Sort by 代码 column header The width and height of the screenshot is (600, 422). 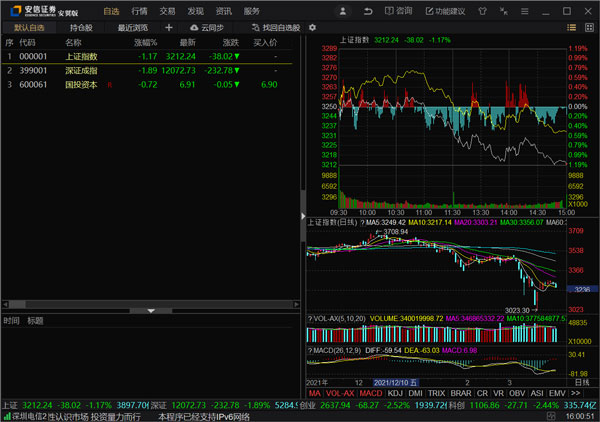pos(27,42)
